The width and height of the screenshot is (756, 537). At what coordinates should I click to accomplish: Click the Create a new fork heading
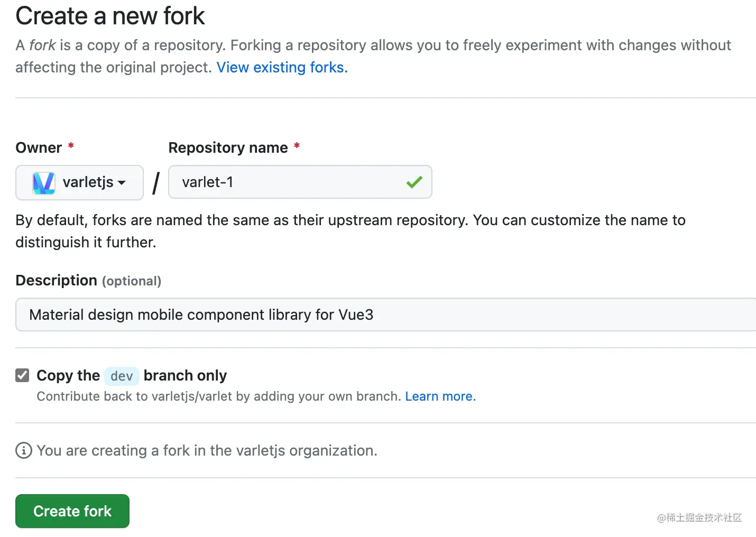click(110, 16)
